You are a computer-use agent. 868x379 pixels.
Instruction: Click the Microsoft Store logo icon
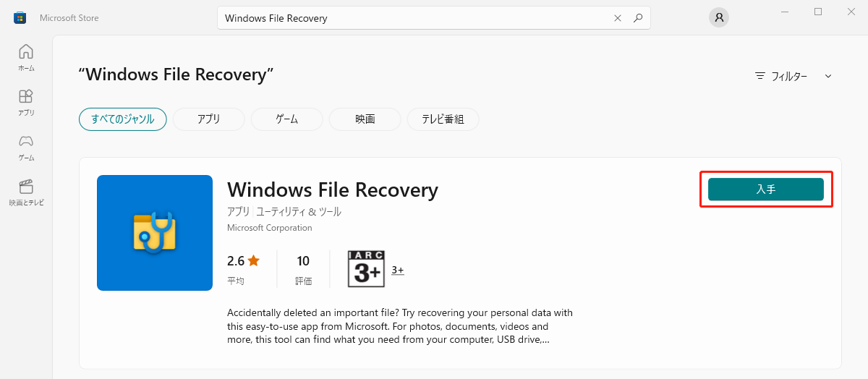pos(20,17)
